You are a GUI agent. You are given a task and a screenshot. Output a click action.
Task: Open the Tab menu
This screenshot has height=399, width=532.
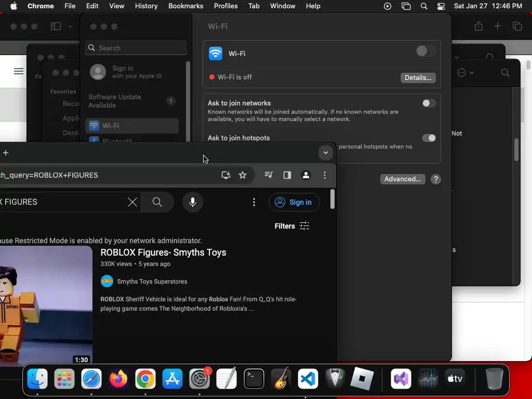pos(254,6)
